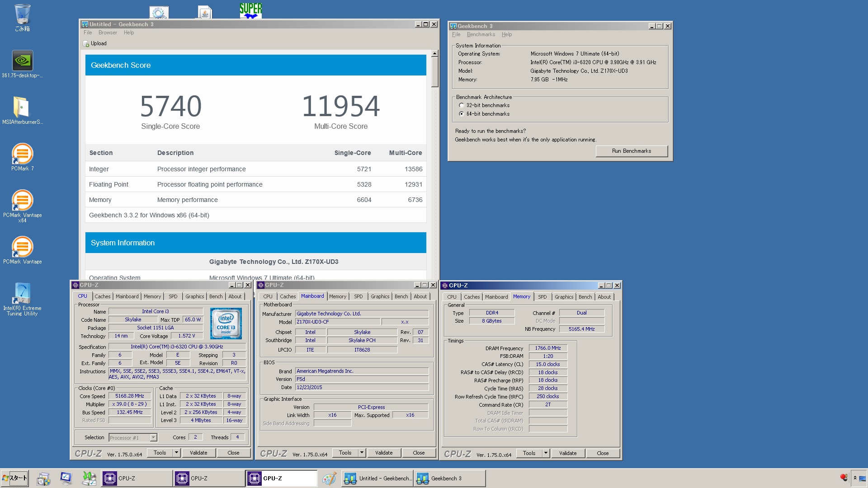Image resolution: width=868 pixels, height=488 pixels.
Task: Click the Z170X-UD3-CF model field
Action: click(337, 322)
